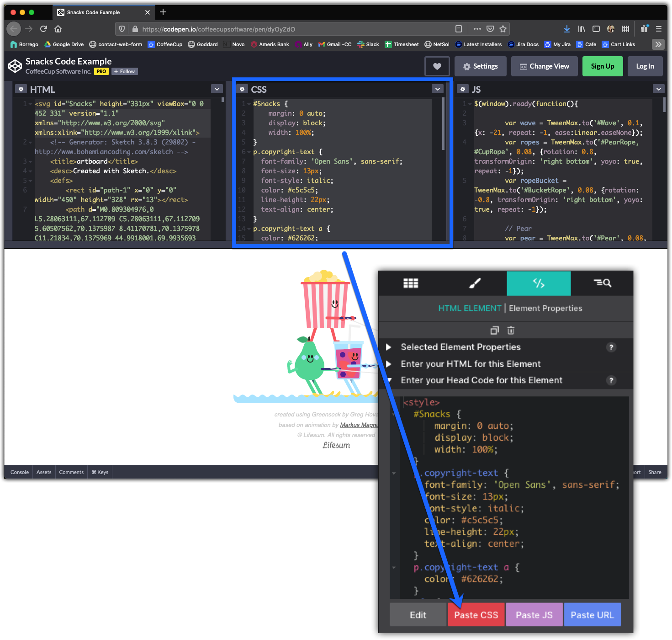The height and width of the screenshot is (640, 672).
Task: Delete the HTML element trash icon
Action: coord(511,330)
